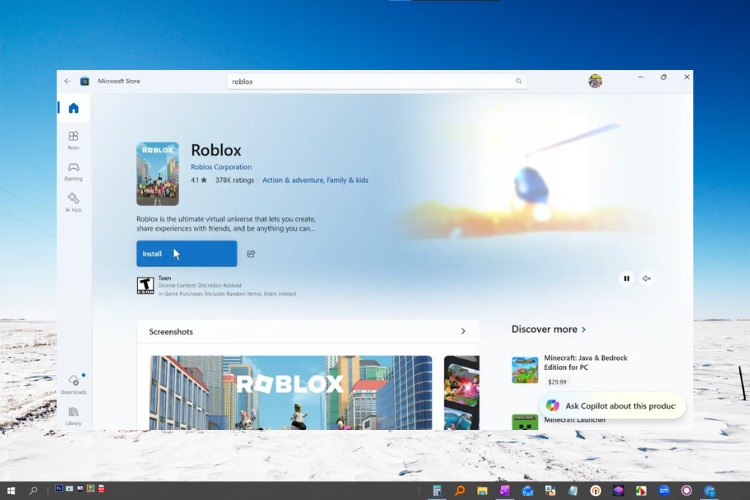Click the Teen rating label

point(165,278)
